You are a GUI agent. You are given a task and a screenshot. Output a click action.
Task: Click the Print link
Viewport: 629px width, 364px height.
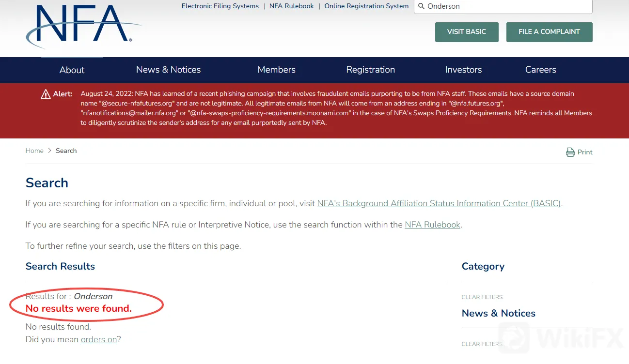click(x=585, y=152)
